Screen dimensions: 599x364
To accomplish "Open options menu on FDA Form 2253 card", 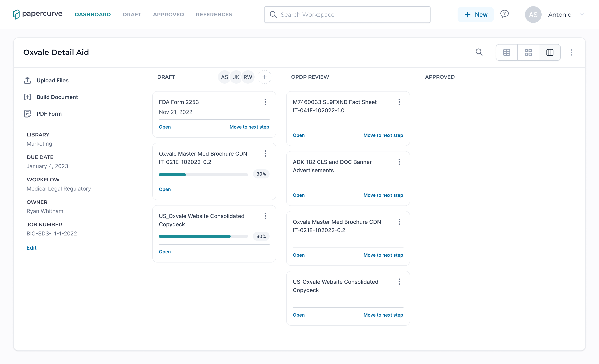I will (x=265, y=102).
